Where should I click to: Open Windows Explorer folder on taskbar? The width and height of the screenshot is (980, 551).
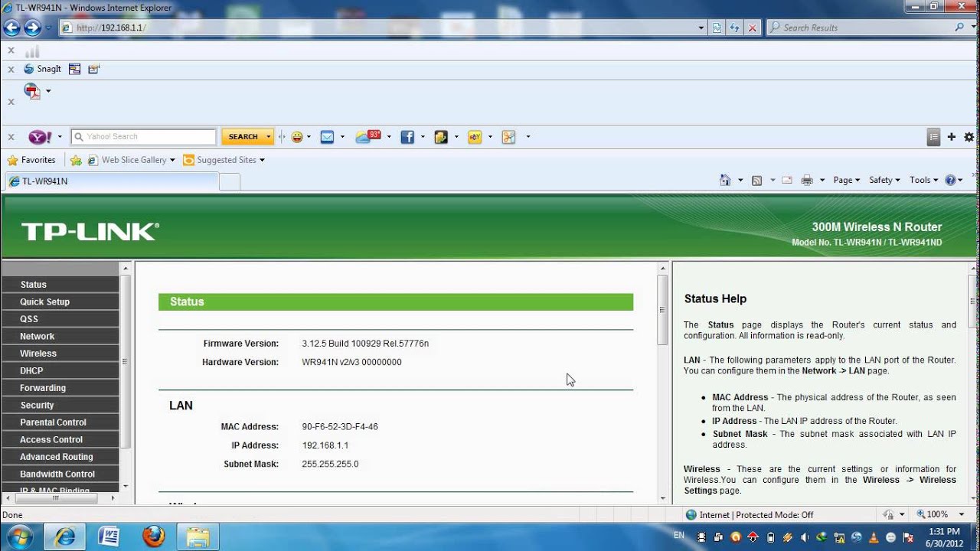point(198,536)
